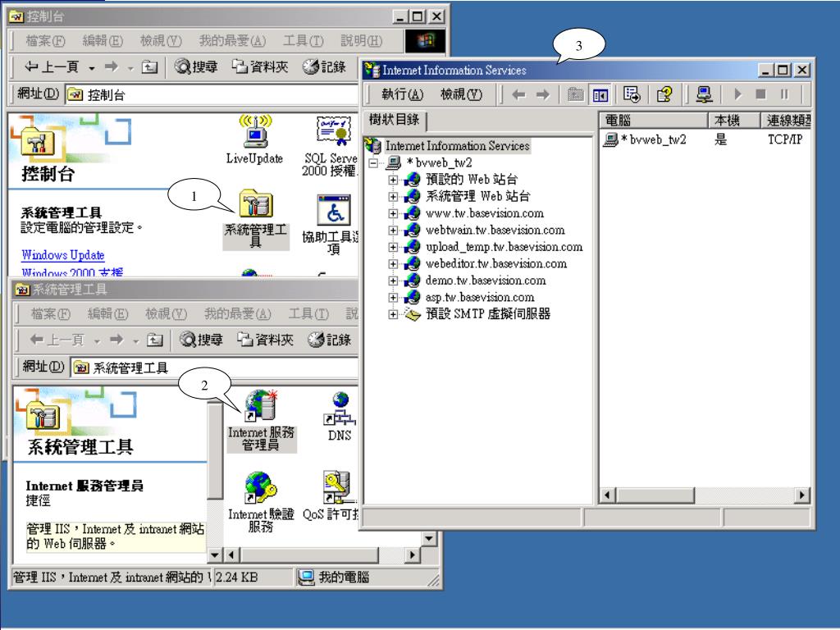Expand the 預設 SMTP 虛擬伺服器 node
The height and width of the screenshot is (630, 840).
393,314
